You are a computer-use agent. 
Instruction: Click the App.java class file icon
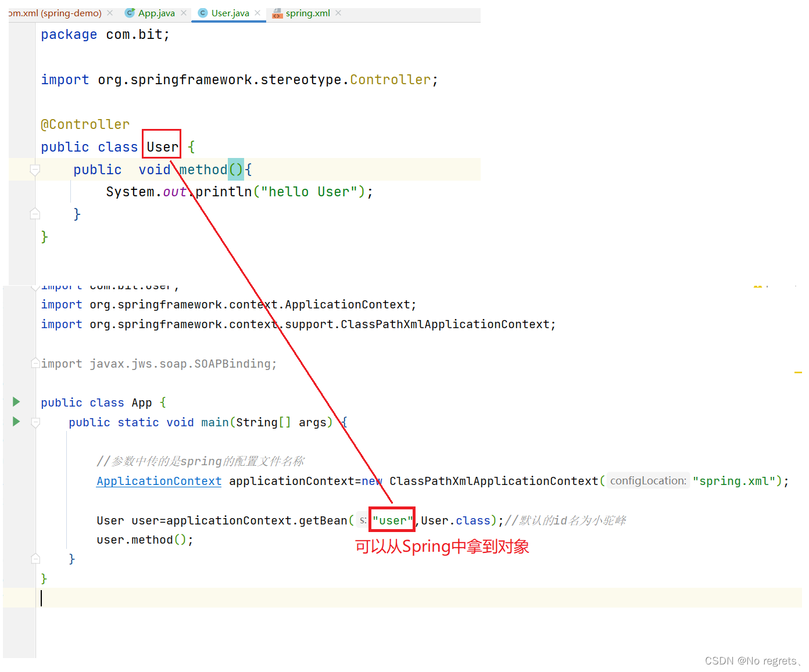pos(130,13)
